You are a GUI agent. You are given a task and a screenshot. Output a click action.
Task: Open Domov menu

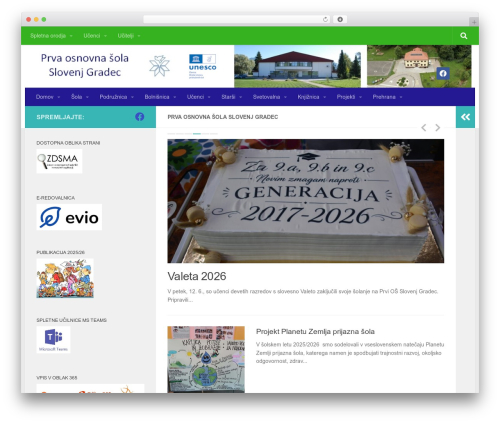[x=48, y=97]
